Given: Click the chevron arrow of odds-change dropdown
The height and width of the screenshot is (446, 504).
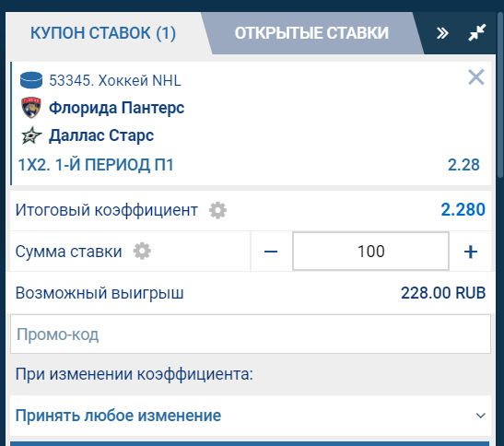Looking at the screenshot, I should pos(481,416).
